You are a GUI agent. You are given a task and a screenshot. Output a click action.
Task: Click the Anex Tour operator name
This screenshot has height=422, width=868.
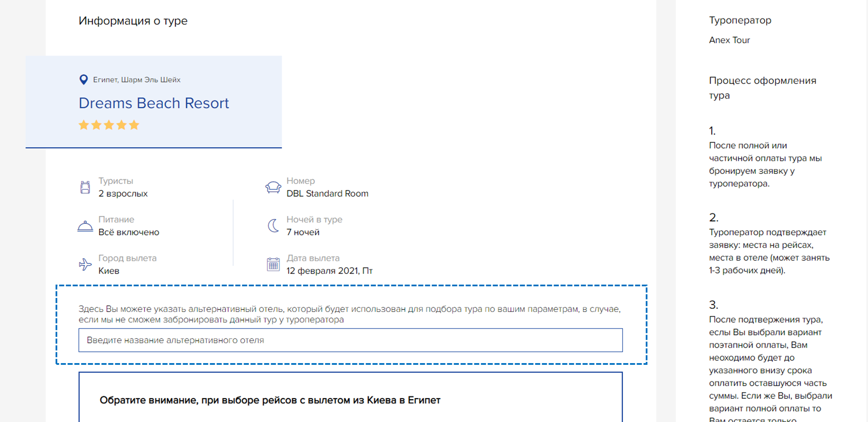[729, 40]
